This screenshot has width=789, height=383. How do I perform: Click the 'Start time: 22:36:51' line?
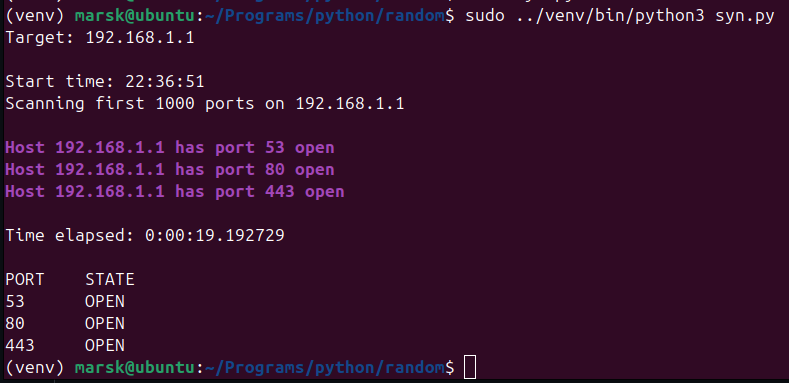tap(105, 82)
